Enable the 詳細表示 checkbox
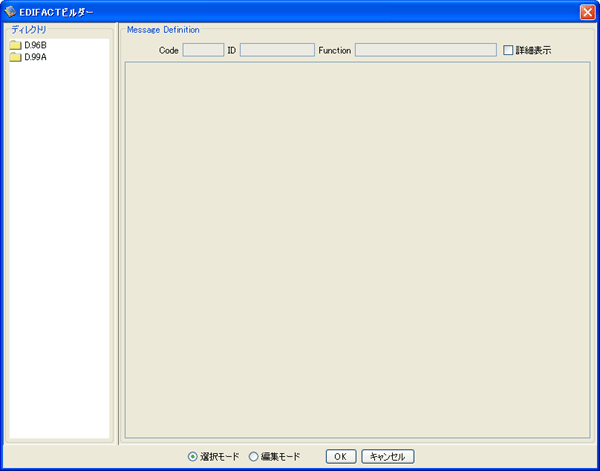 point(508,49)
